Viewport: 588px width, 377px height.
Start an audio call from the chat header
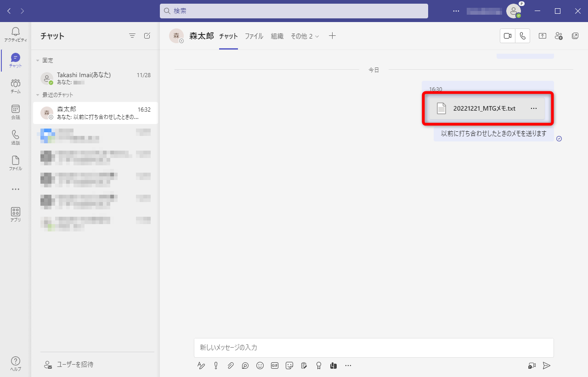click(523, 35)
